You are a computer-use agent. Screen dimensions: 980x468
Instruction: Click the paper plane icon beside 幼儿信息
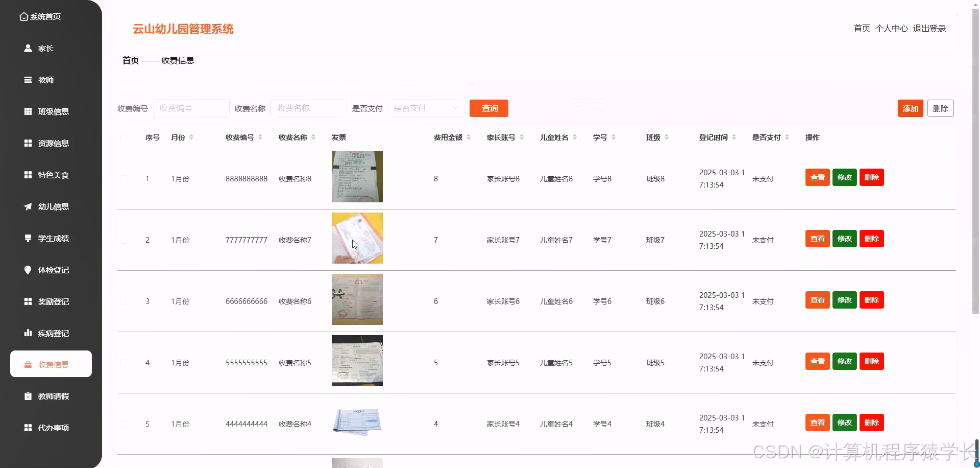coord(28,207)
